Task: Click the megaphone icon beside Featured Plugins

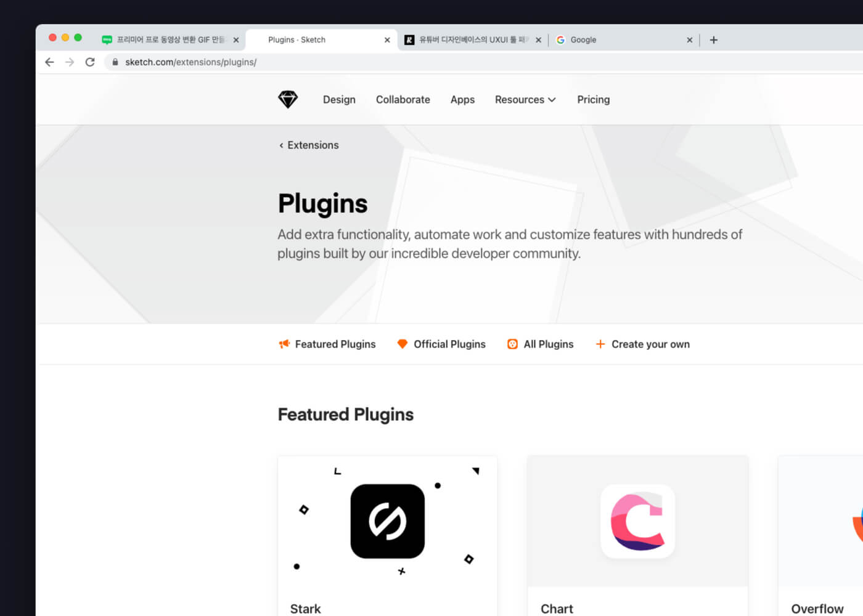Action: pyautogui.click(x=284, y=344)
